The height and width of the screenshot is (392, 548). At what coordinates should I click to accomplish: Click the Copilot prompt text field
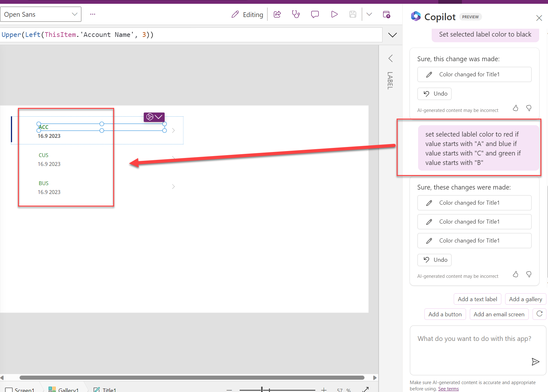(x=474, y=339)
